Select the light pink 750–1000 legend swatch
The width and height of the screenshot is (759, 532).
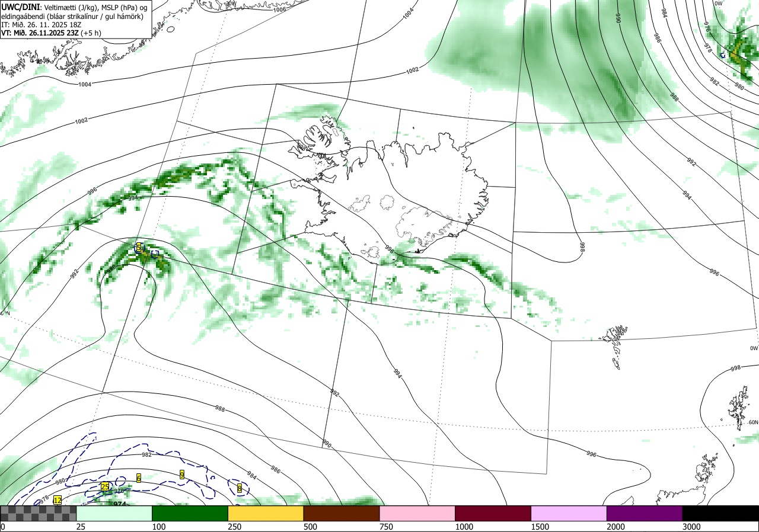click(x=417, y=513)
